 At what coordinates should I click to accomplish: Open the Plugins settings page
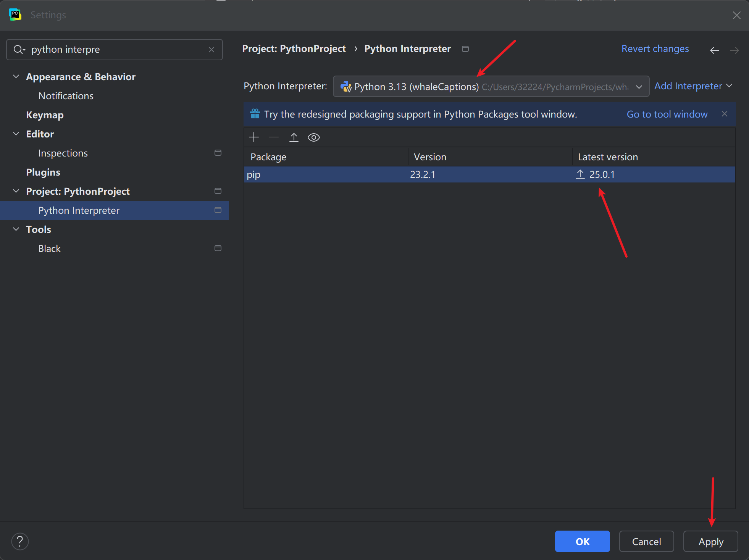(x=43, y=172)
